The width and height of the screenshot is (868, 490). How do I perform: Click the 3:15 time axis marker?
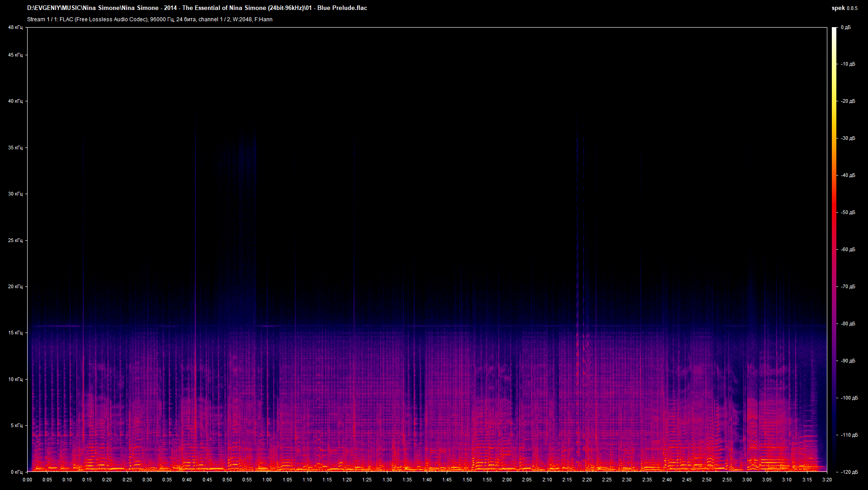(807, 480)
